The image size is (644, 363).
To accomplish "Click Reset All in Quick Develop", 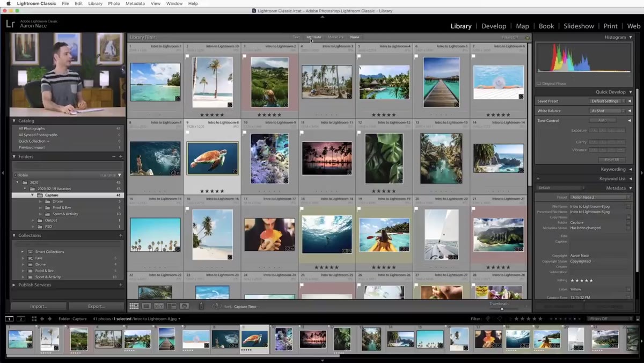I will [611, 159].
